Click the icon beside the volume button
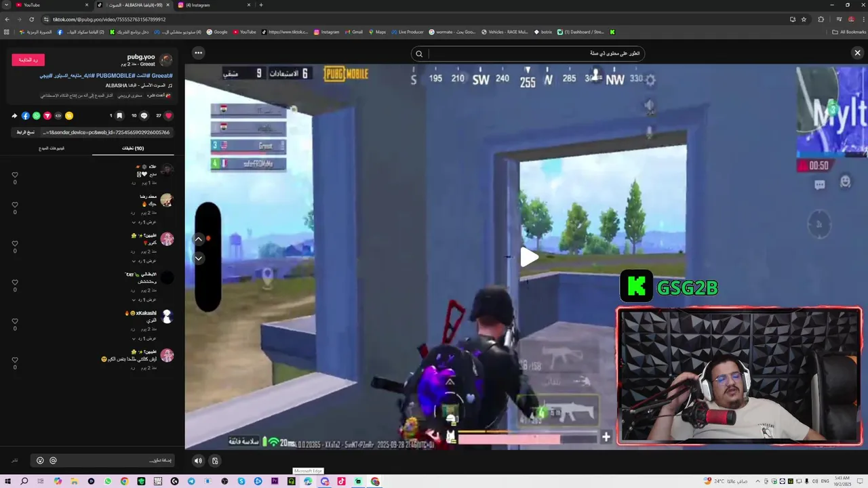The image size is (868, 488). click(x=215, y=460)
